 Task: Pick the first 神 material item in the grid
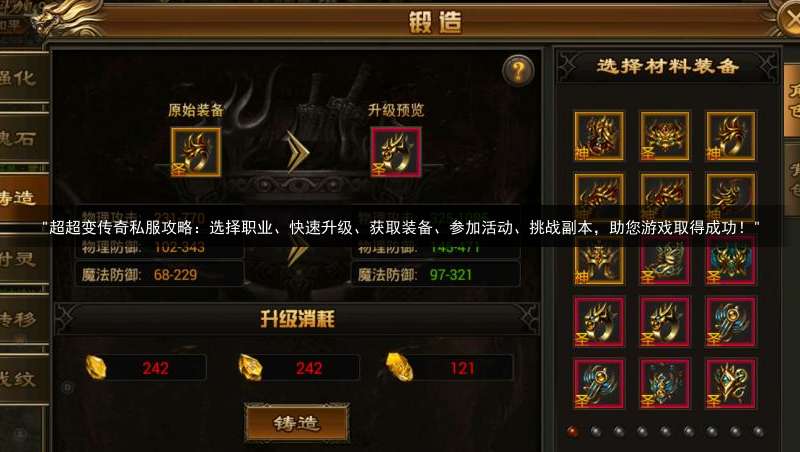tap(599, 136)
